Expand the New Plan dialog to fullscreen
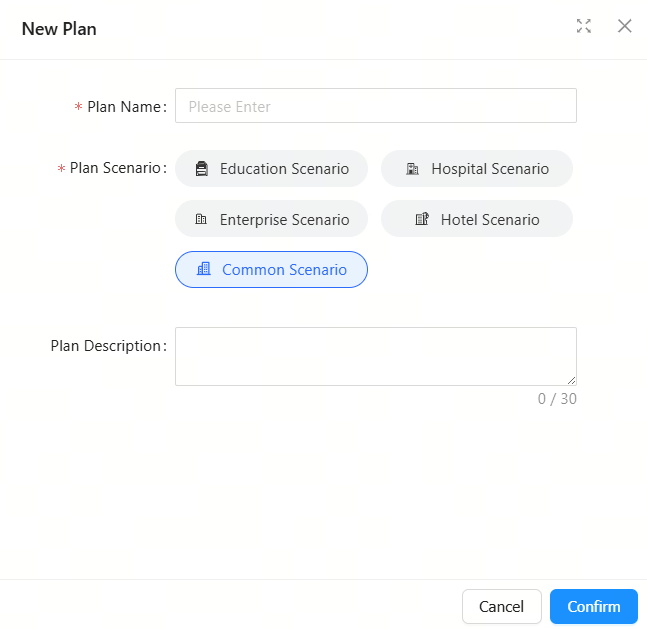 583,26
